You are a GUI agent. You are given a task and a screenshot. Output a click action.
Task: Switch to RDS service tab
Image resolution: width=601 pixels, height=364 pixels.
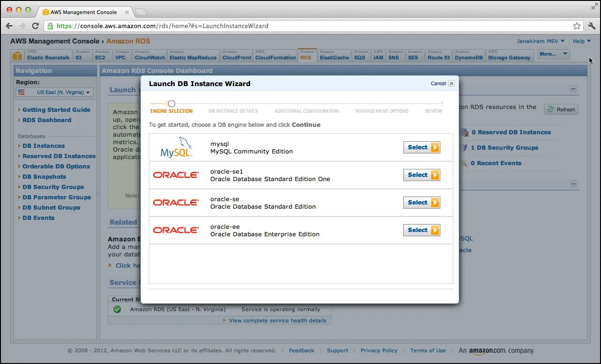[x=307, y=55]
